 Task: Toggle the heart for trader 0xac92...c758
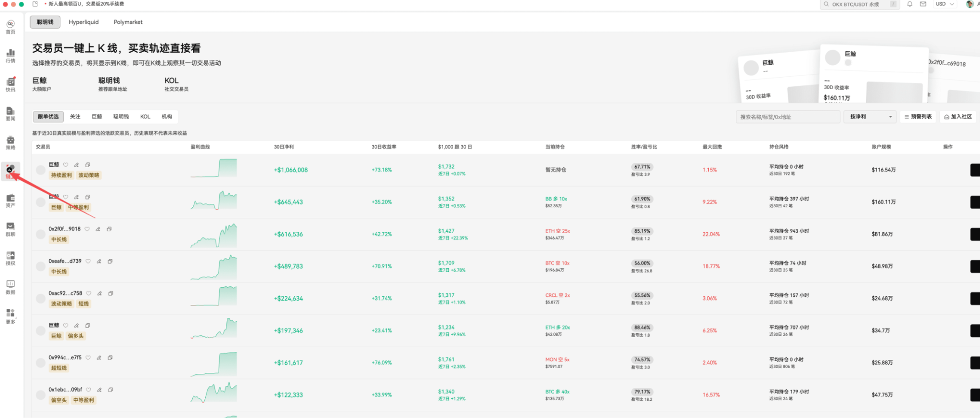pyautogui.click(x=89, y=293)
